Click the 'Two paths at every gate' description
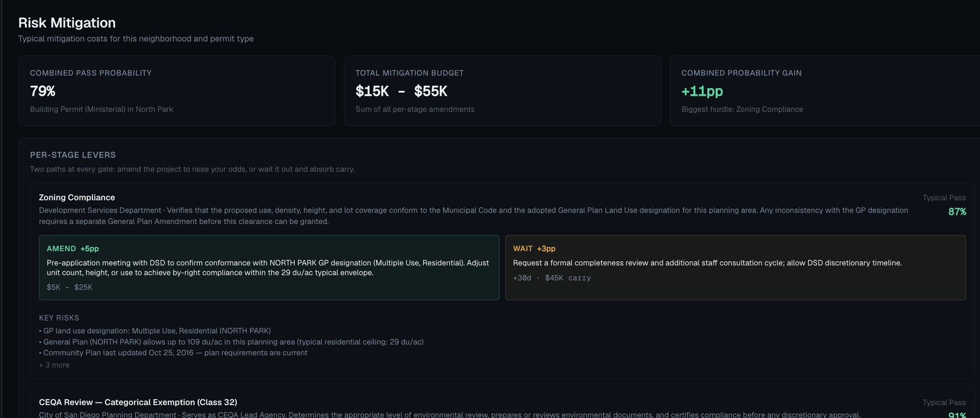Image resolution: width=980 pixels, height=418 pixels. pos(192,169)
